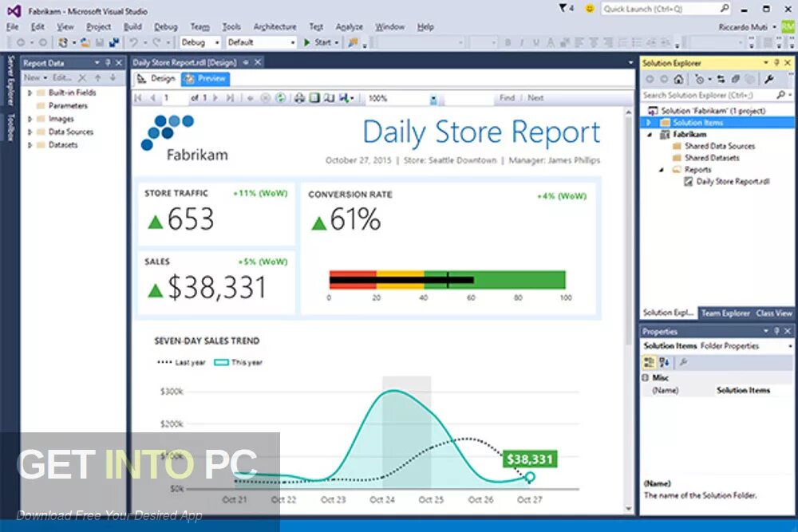The width and height of the screenshot is (798, 532).
Task: Pin the Properties panel
Action: [x=776, y=331]
